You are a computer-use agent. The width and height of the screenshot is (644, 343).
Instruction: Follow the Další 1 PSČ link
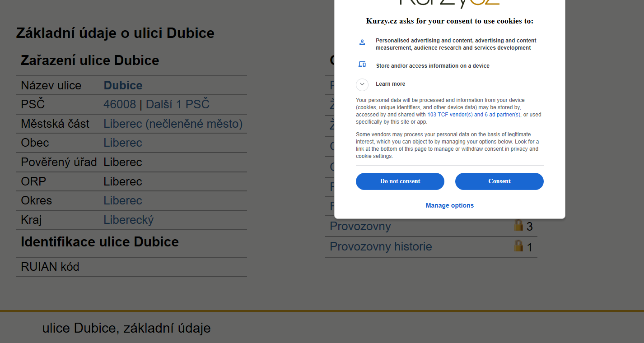[177, 104]
